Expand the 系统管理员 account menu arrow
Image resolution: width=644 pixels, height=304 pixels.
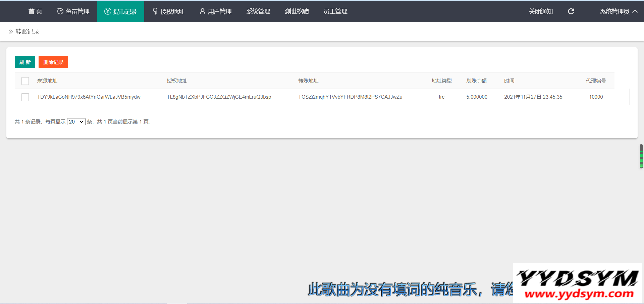(635, 11)
